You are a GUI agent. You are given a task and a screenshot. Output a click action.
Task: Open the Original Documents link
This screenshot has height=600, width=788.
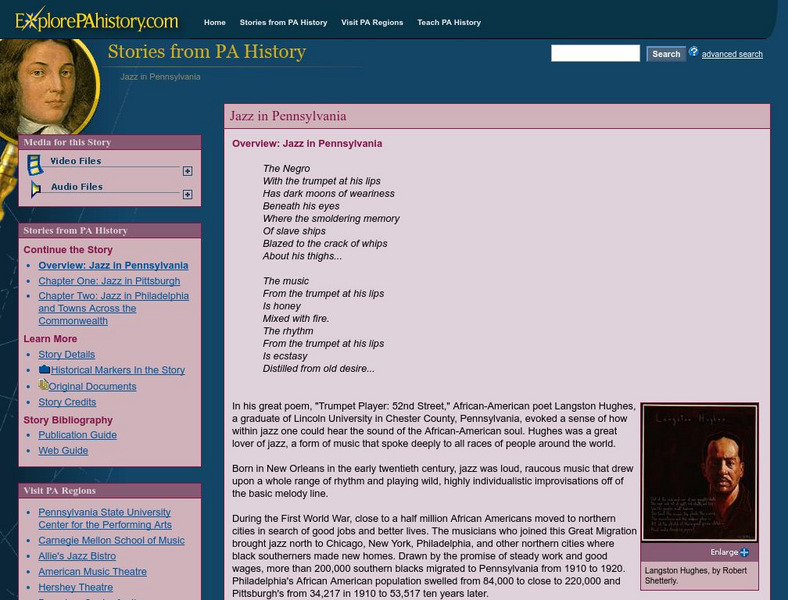pos(92,386)
